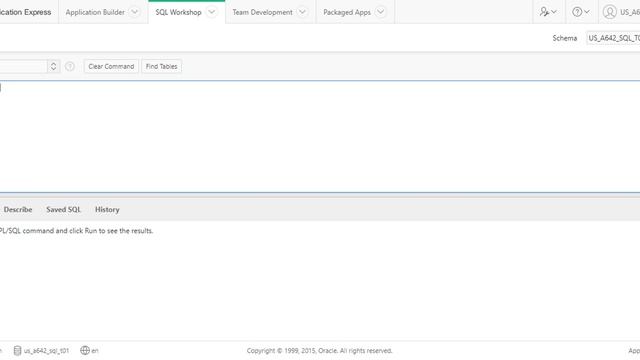Image resolution: width=640 pixels, height=360 pixels.
Task: Expand the Team Development dropdown chevron
Action: pyautogui.click(x=302, y=12)
